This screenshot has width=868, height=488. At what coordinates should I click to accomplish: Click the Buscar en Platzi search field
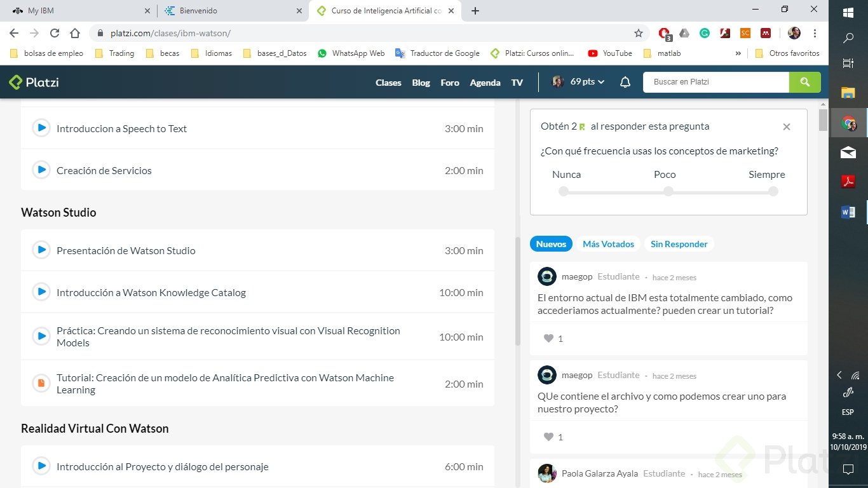(x=716, y=82)
